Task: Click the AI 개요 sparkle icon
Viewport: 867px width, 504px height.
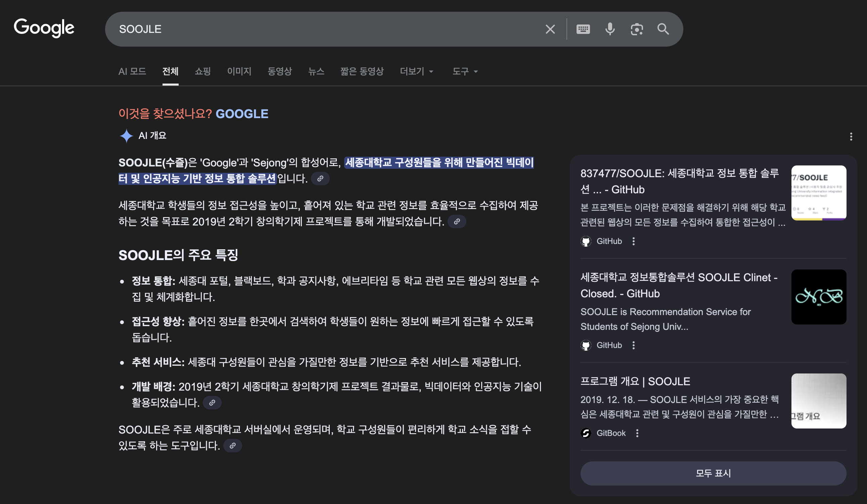Action: [x=128, y=136]
